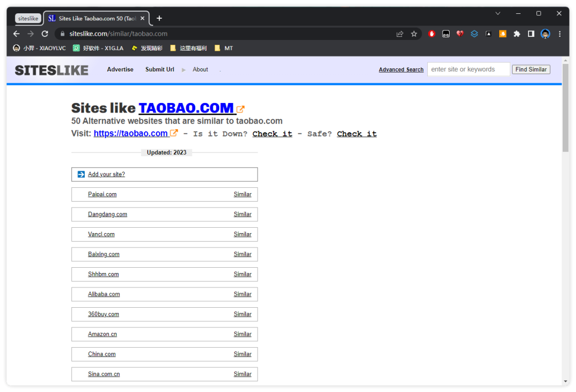Open the Dangdang.com link
This screenshot has width=576, height=392.
point(107,214)
